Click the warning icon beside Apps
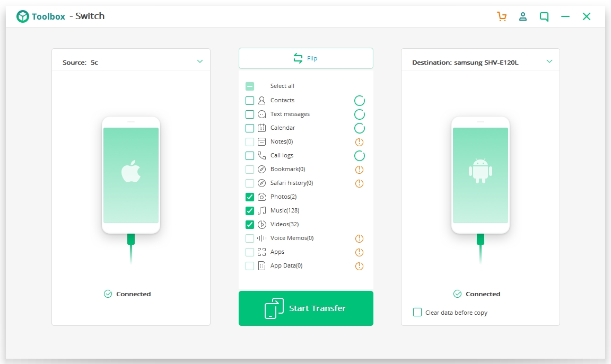611x364 pixels. click(359, 252)
